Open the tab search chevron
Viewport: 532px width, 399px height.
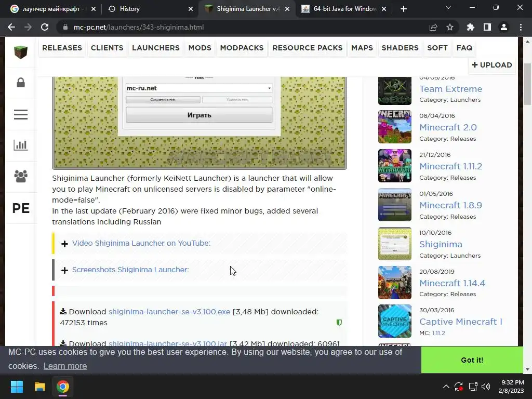pyautogui.click(x=448, y=7)
